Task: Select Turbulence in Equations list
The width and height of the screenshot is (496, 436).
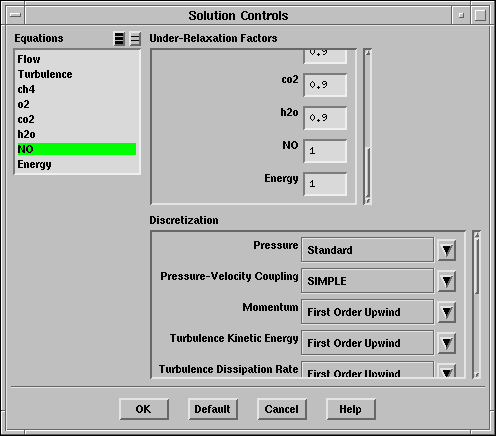Action: click(x=77, y=74)
